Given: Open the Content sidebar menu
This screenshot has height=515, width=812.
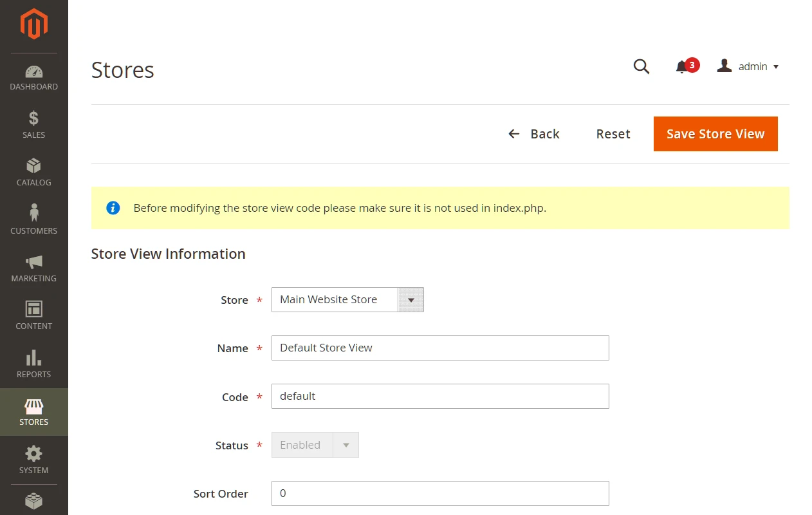Looking at the screenshot, I should 33,316.
